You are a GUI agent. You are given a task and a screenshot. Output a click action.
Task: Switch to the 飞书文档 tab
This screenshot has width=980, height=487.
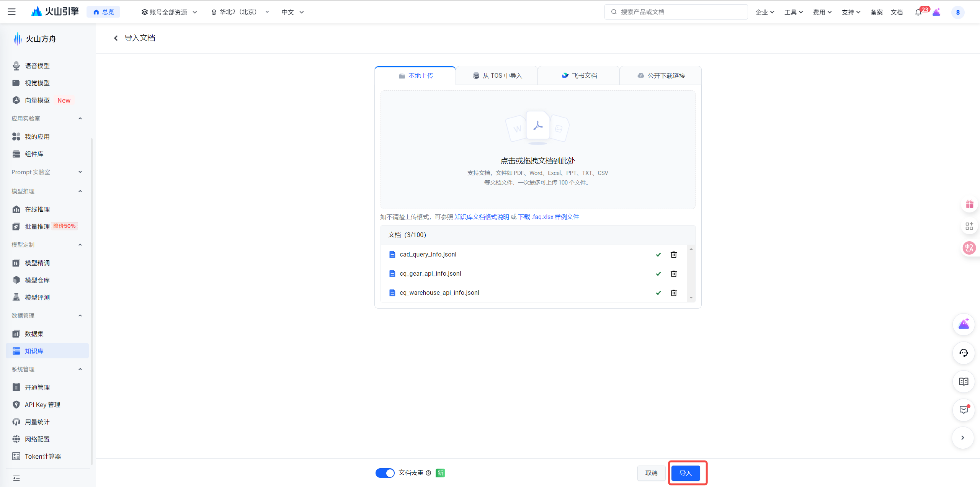[x=579, y=75]
